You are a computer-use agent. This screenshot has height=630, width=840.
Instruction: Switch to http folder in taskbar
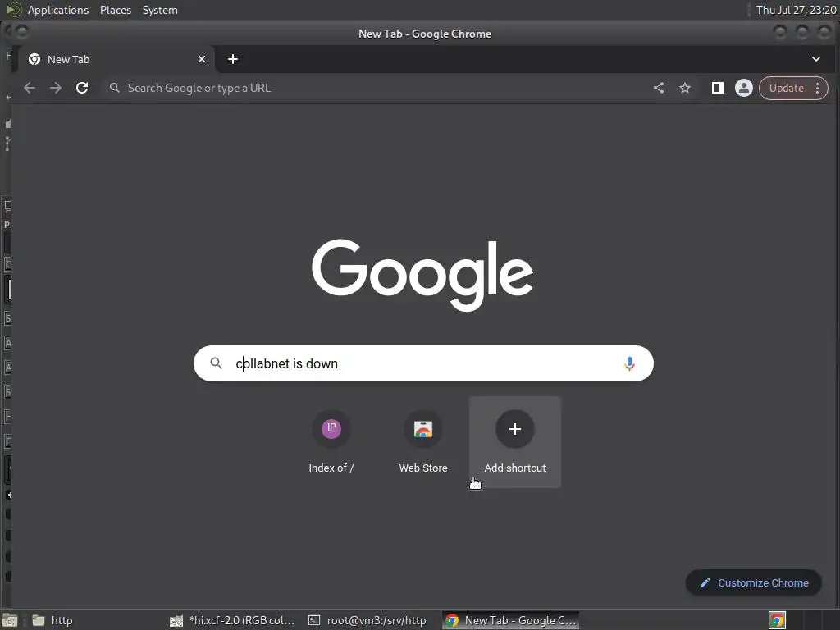point(52,620)
